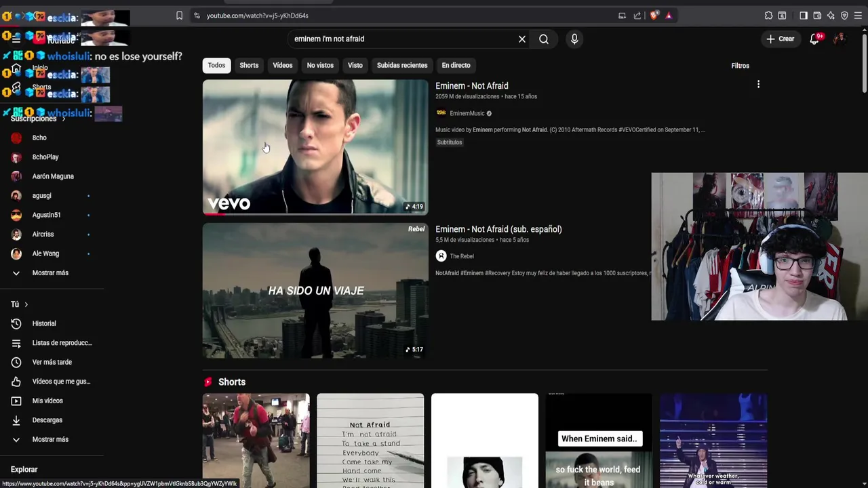Screen dimensions: 868x488
Task: Select the Visto filter chip
Action: pos(355,65)
